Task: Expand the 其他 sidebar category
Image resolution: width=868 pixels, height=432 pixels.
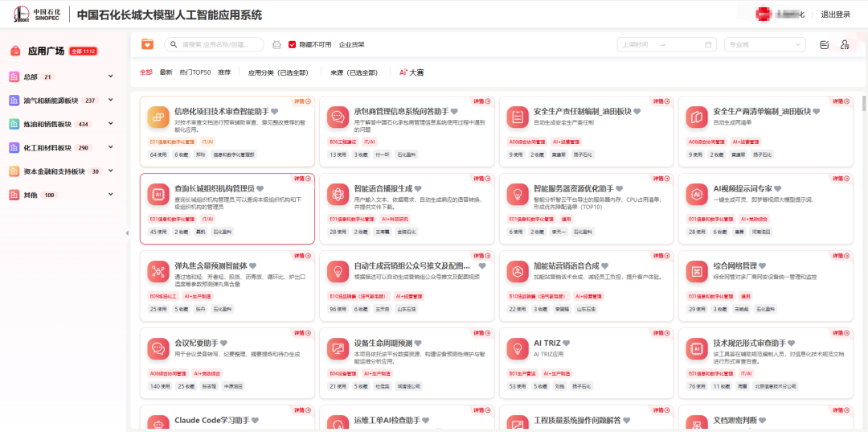Action: click(111, 195)
